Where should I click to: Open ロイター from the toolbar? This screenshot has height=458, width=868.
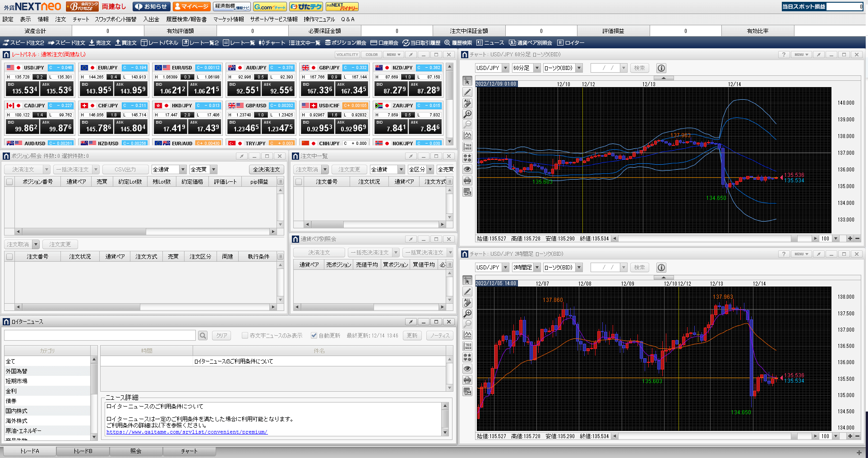(571, 43)
